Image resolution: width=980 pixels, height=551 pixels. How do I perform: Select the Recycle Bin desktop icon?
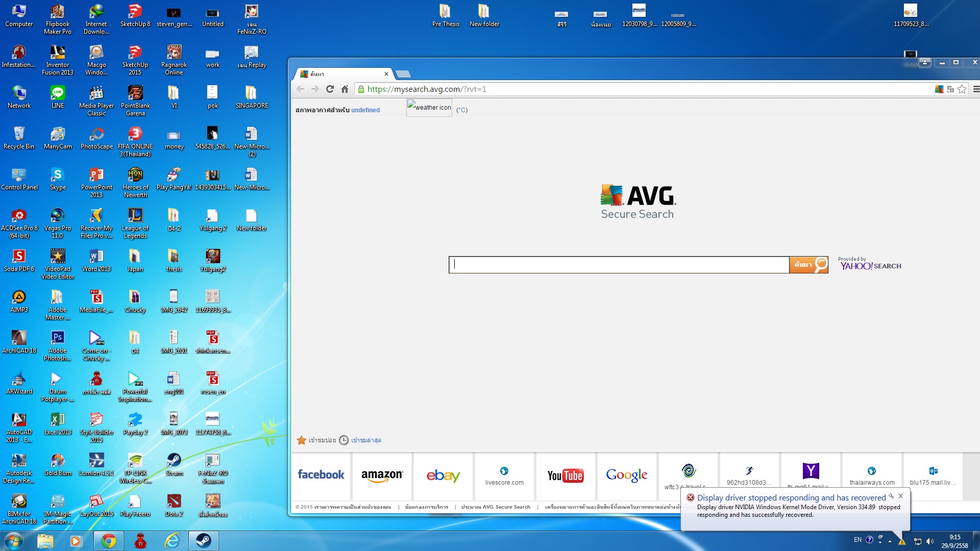tap(19, 138)
